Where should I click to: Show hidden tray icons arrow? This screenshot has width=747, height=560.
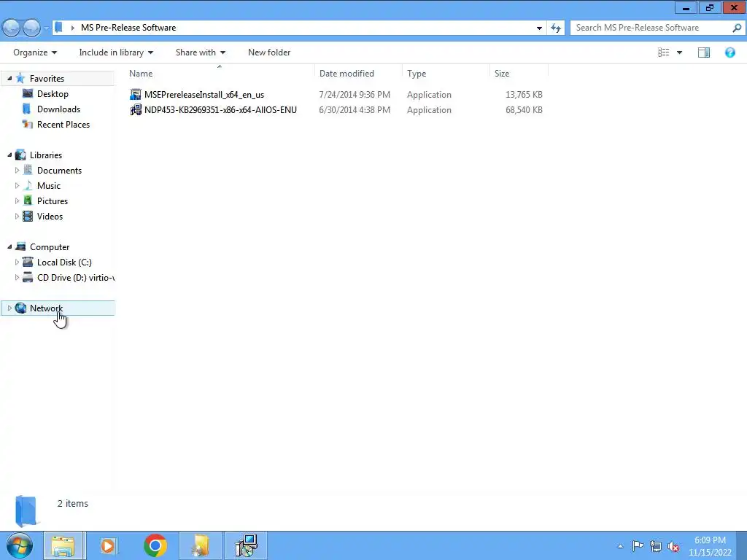[620, 546]
